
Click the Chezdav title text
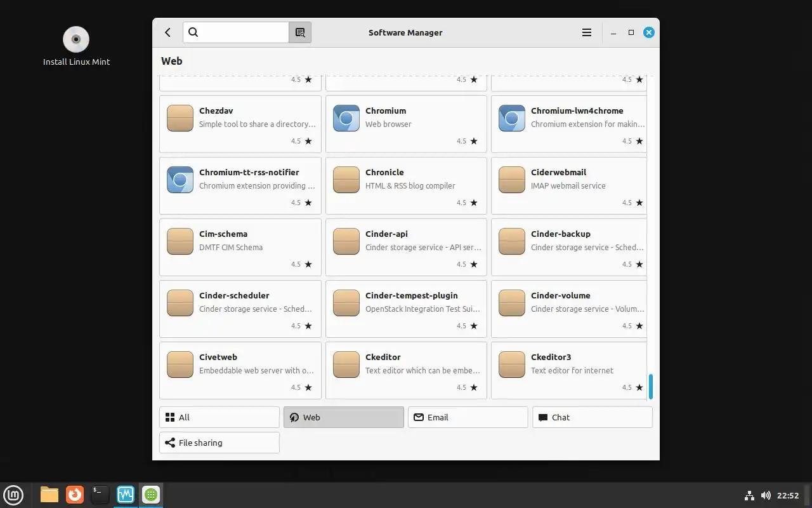click(216, 110)
